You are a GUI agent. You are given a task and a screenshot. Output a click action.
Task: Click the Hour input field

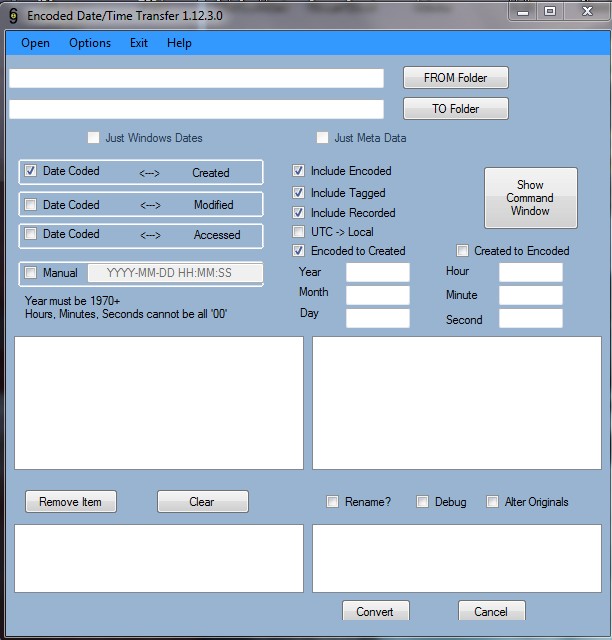(531, 272)
